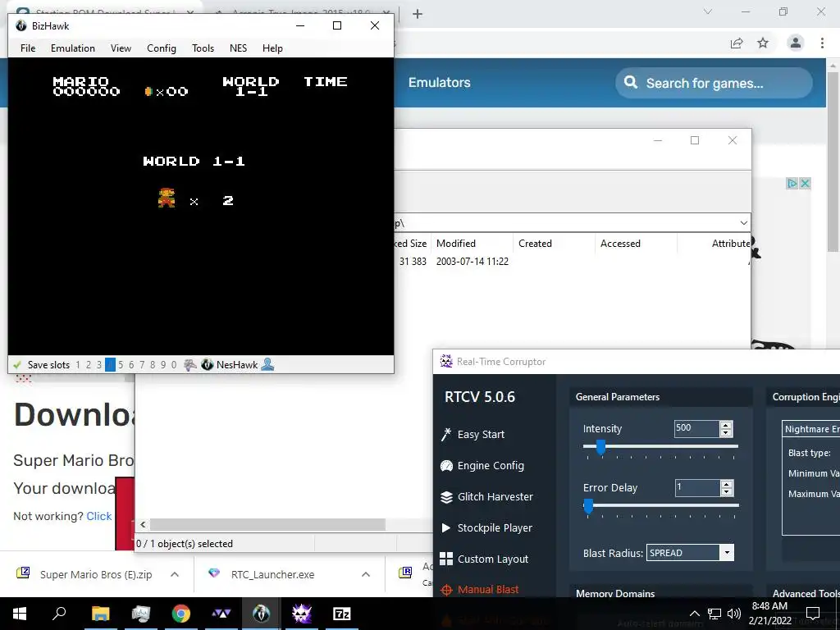Select save slot 0 in BizHawk
Viewport: 840px width, 630px height.
[174, 365]
